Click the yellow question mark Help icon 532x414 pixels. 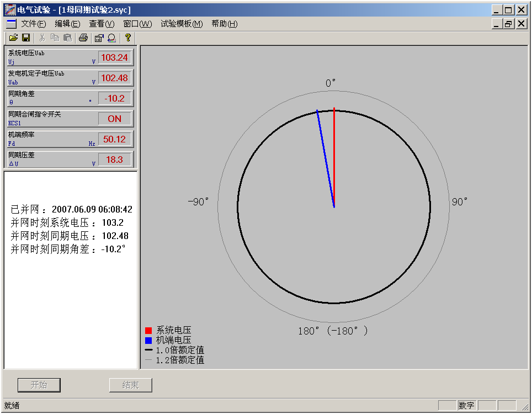click(x=127, y=38)
